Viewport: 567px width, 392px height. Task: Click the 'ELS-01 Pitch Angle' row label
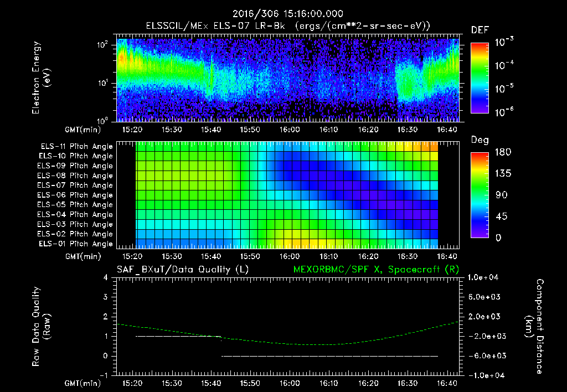coord(76,244)
